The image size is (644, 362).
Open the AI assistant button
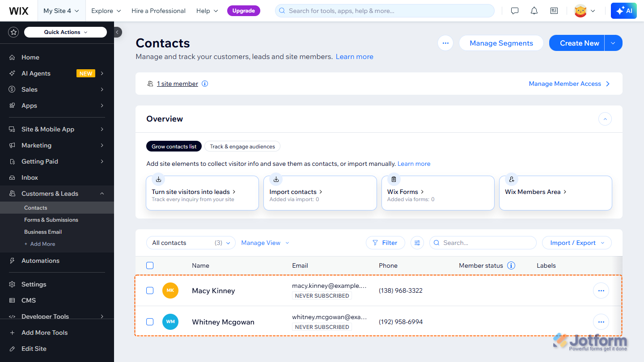623,11
